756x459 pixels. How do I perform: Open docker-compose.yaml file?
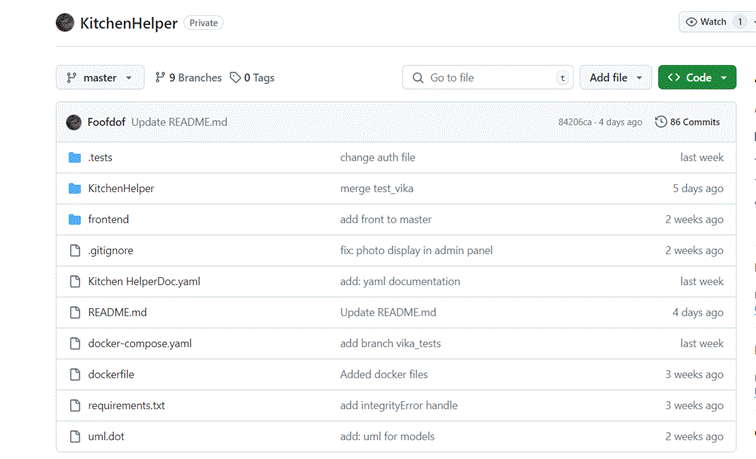139,343
